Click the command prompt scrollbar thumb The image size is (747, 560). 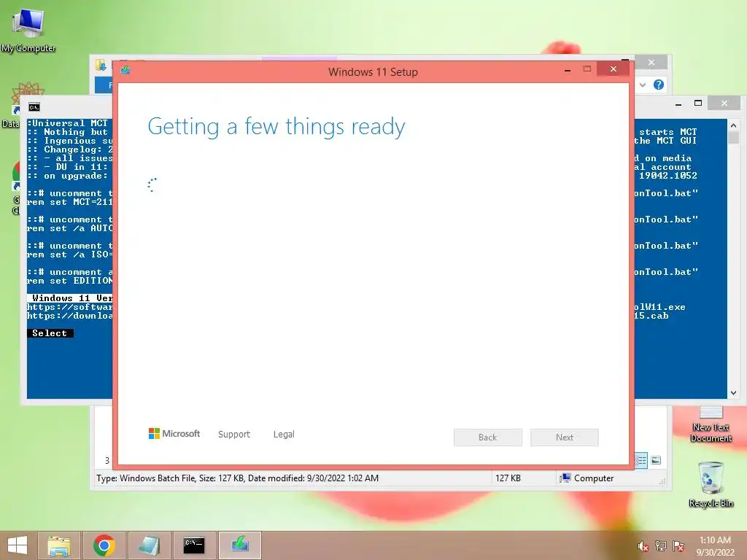[x=734, y=138]
